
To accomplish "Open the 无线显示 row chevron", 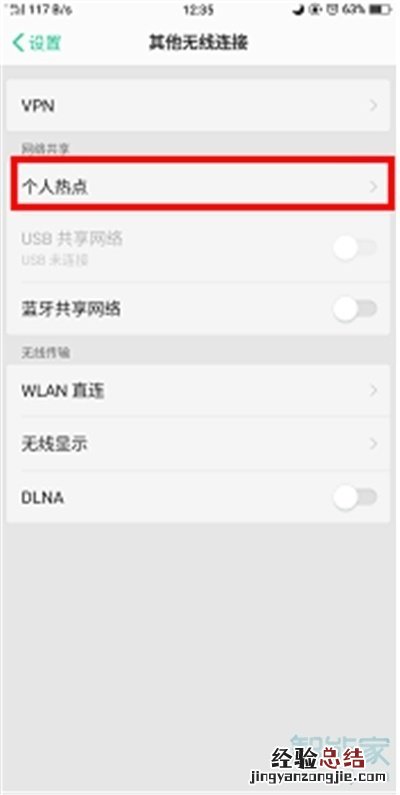I will [x=374, y=444].
